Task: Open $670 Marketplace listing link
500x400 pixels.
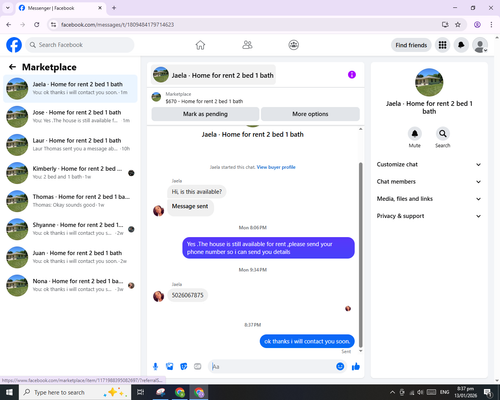Action: point(204,101)
